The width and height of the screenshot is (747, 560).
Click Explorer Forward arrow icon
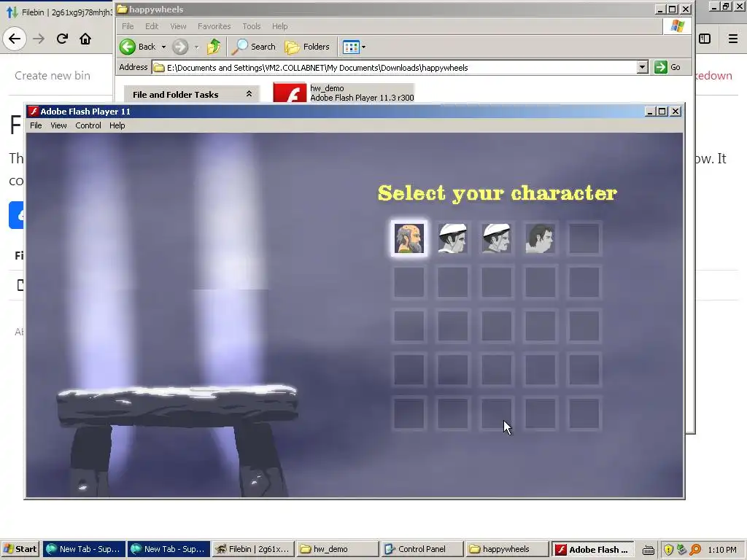[180, 47]
